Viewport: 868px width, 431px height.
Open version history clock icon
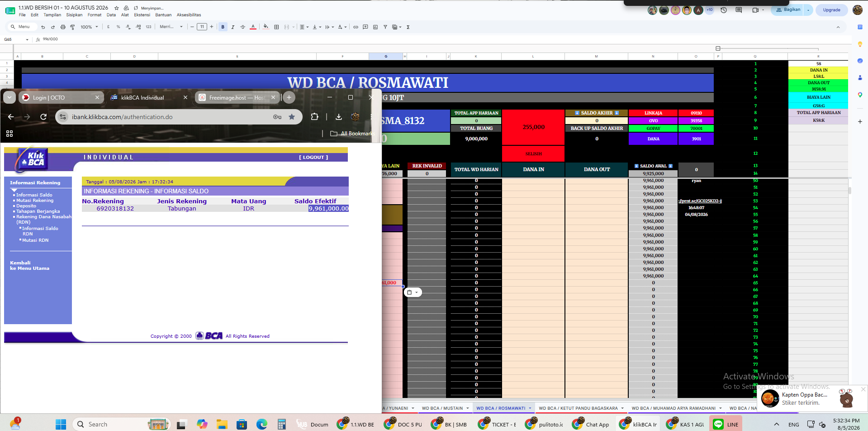coord(724,10)
